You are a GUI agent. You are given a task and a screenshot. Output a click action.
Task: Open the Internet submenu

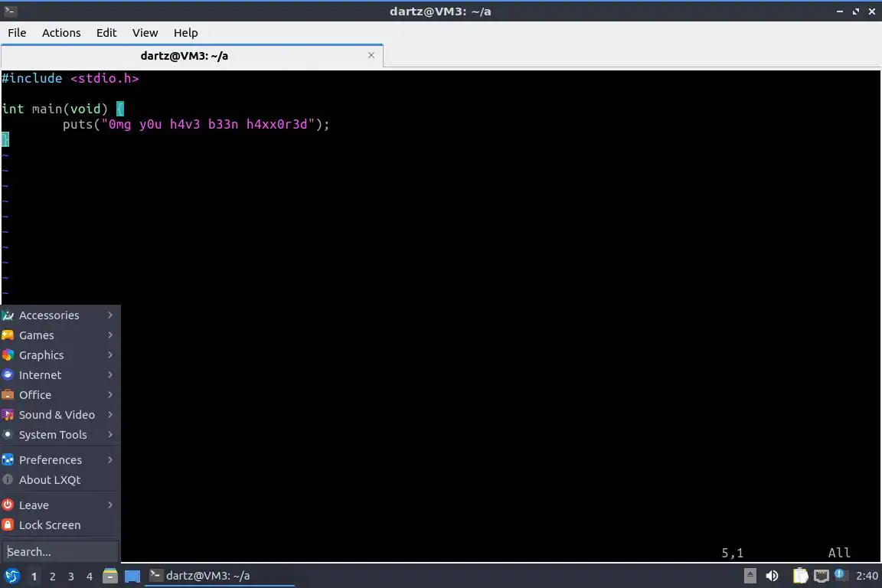pyautogui.click(x=60, y=374)
